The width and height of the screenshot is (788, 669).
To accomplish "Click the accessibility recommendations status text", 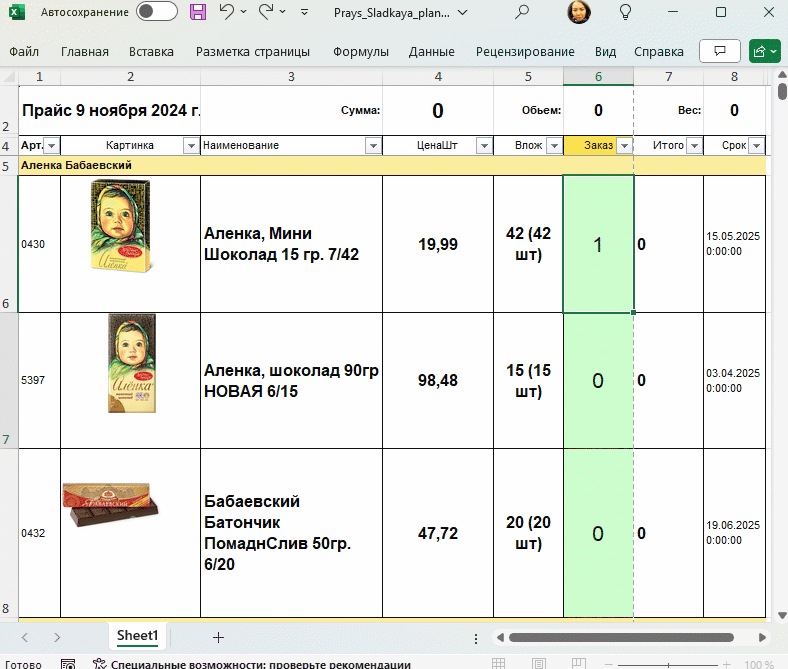I will click(x=260, y=664).
